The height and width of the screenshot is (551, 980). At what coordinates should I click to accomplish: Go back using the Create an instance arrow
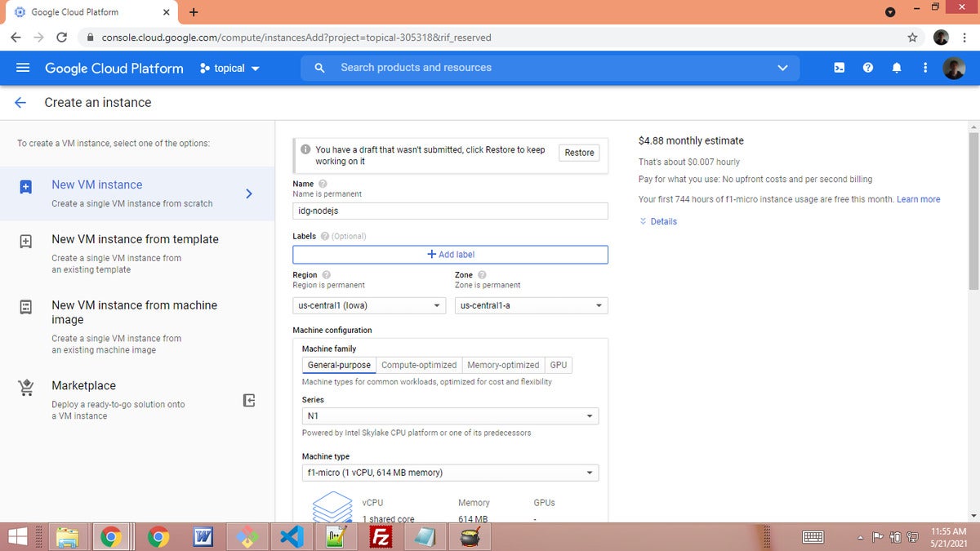pyautogui.click(x=20, y=102)
